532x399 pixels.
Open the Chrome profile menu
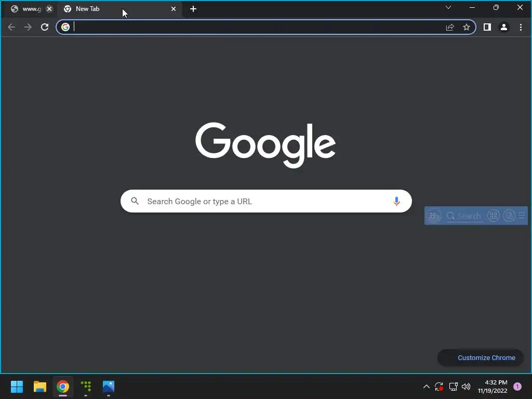504,27
